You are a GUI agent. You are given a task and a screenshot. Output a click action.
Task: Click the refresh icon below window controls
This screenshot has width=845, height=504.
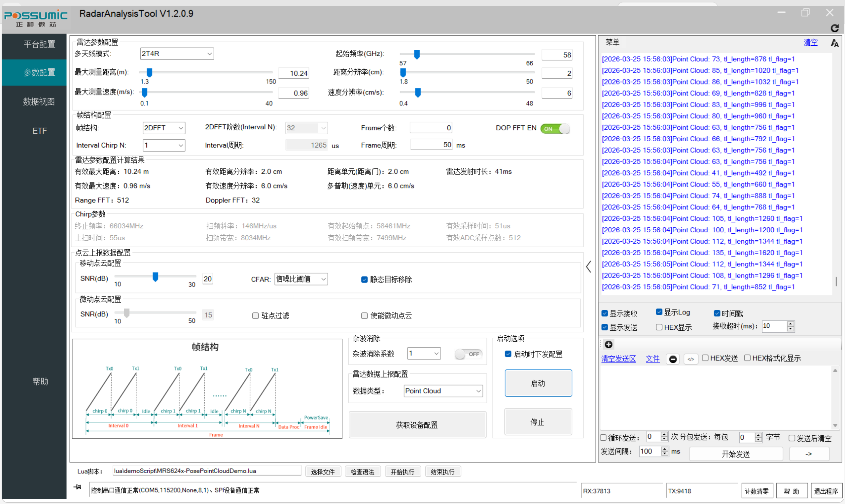click(x=834, y=28)
